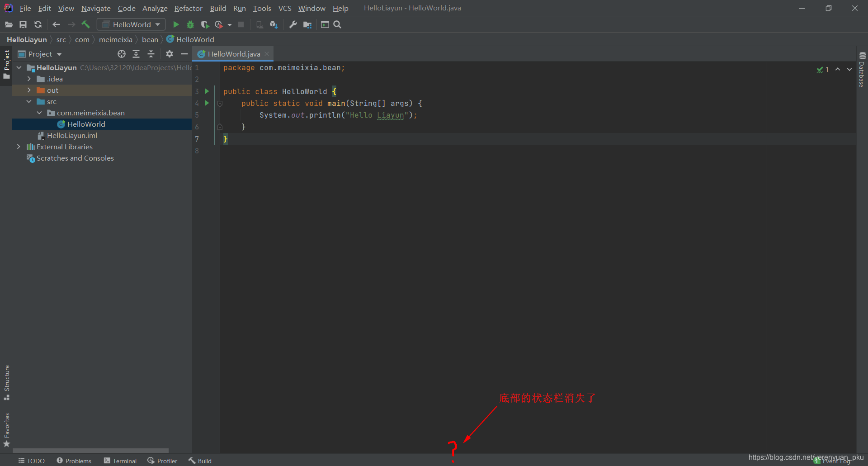Open the Build tool window
The image size is (868, 466).
coord(200,461)
